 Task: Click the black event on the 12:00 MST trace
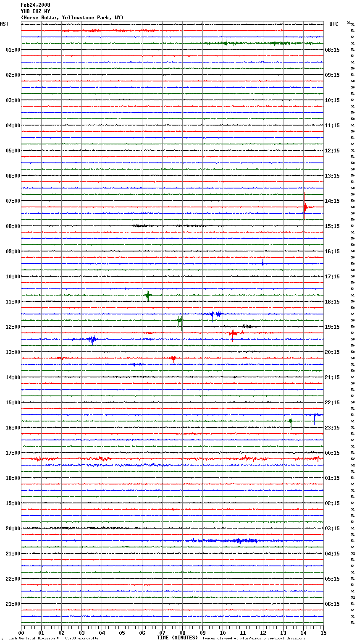coord(247,327)
